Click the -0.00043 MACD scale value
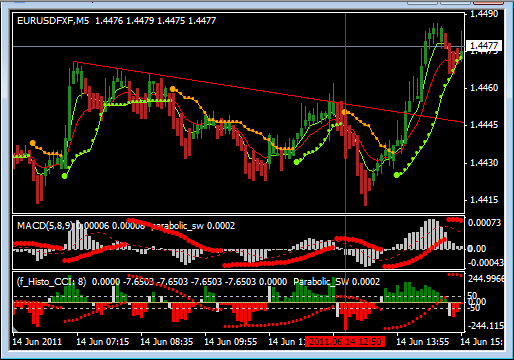514x360 pixels. point(485,263)
